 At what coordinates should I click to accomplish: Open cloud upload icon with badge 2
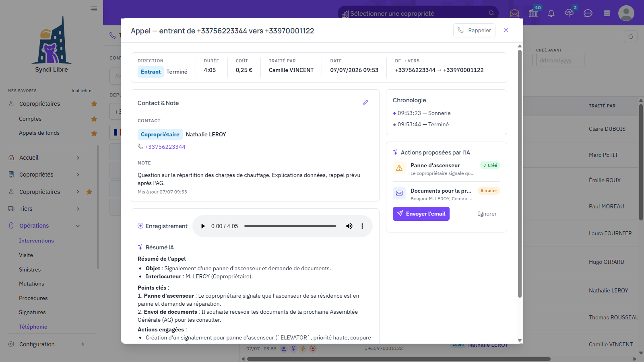pyautogui.click(x=569, y=13)
